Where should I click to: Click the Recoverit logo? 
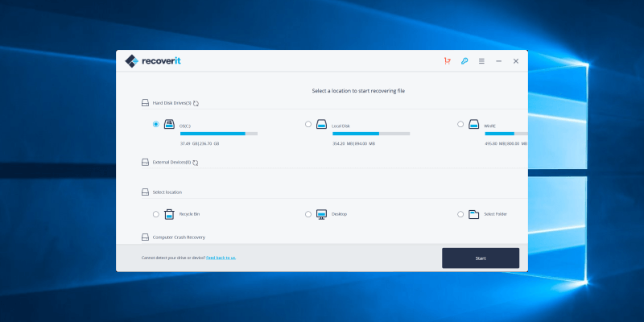pos(153,61)
